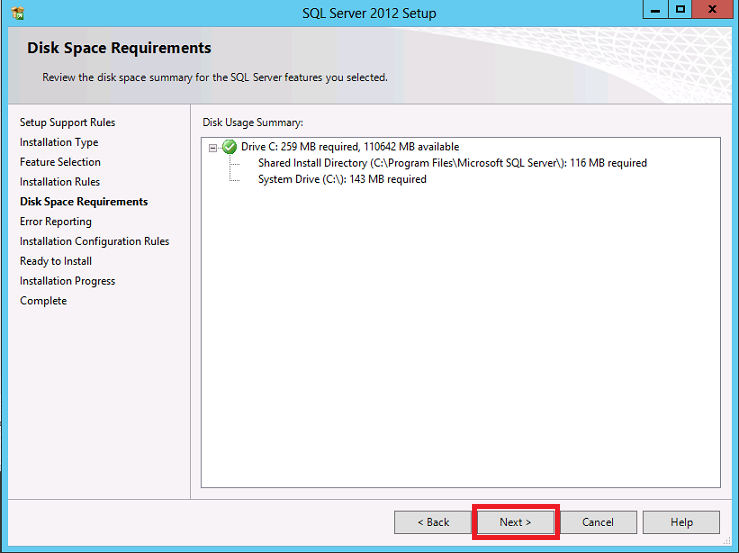Click the Disk Usage Summary label
This screenshot has height=553, width=739.
click(253, 123)
